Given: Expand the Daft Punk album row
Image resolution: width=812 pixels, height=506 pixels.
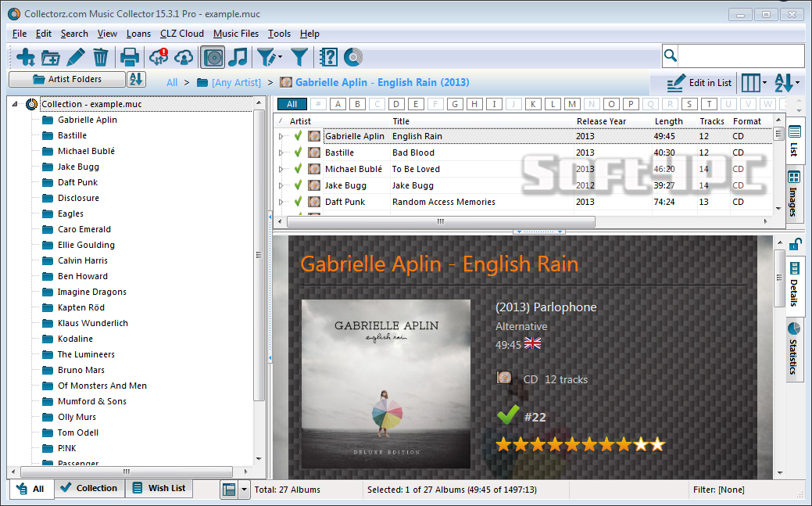Looking at the screenshot, I should (281, 203).
